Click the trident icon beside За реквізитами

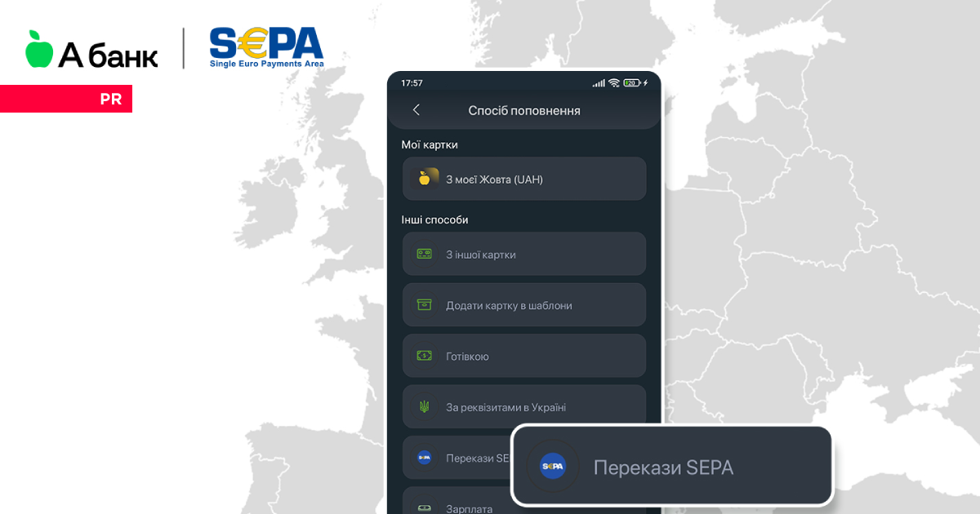click(x=424, y=406)
